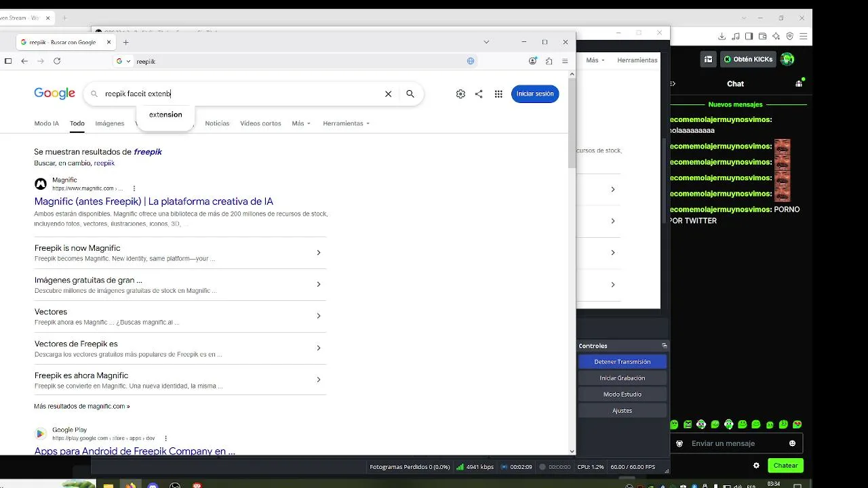This screenshot has height=488, width=868.
Task: Open the browser account profile icon
Action: 532,61
